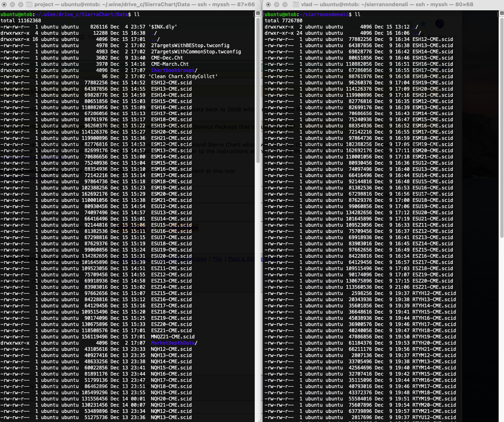The image size is (504, 422).
Task: Click CME-March.Cht file name
Action: (x=170, y=64)
